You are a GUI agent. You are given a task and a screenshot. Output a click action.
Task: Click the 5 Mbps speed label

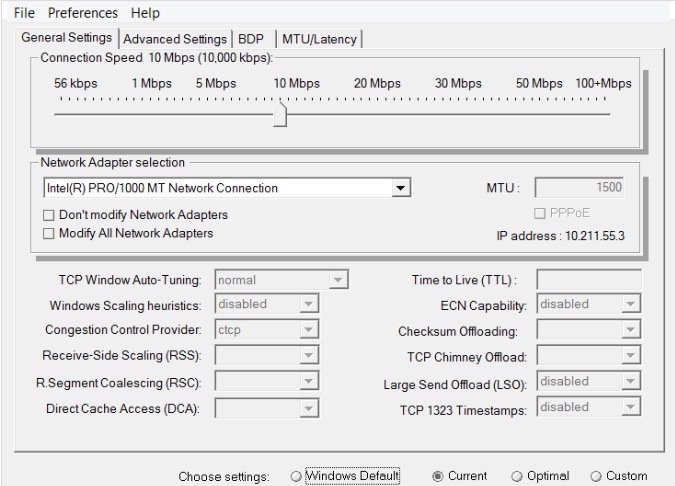pos(216,83)
